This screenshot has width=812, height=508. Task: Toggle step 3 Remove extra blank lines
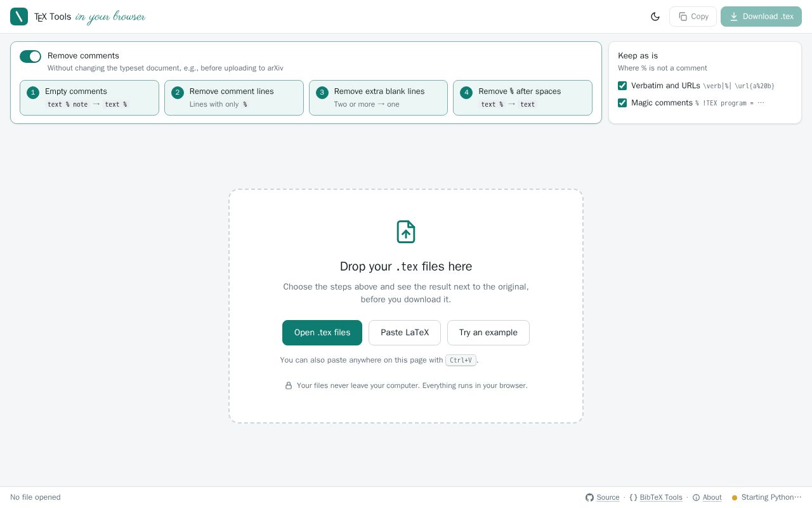click(x=378, y=98)
